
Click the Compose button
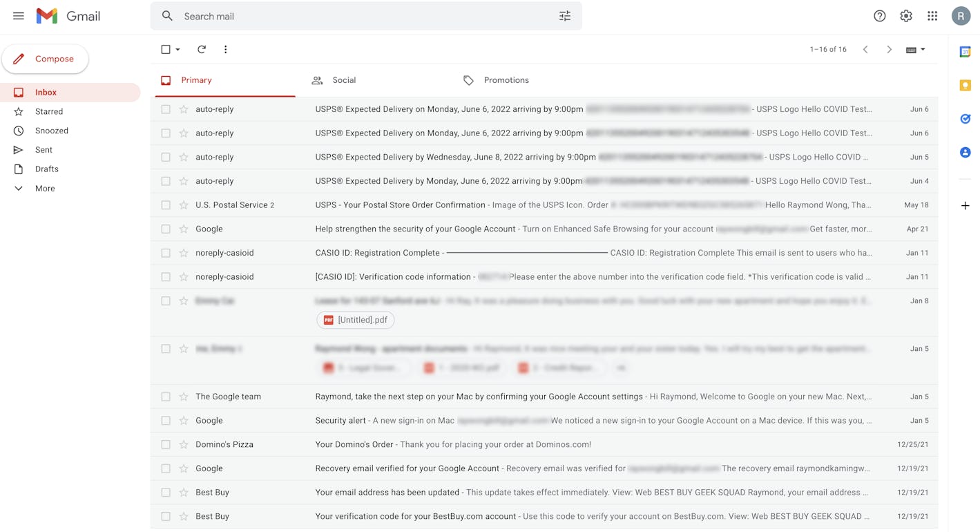tap(46, 59)
